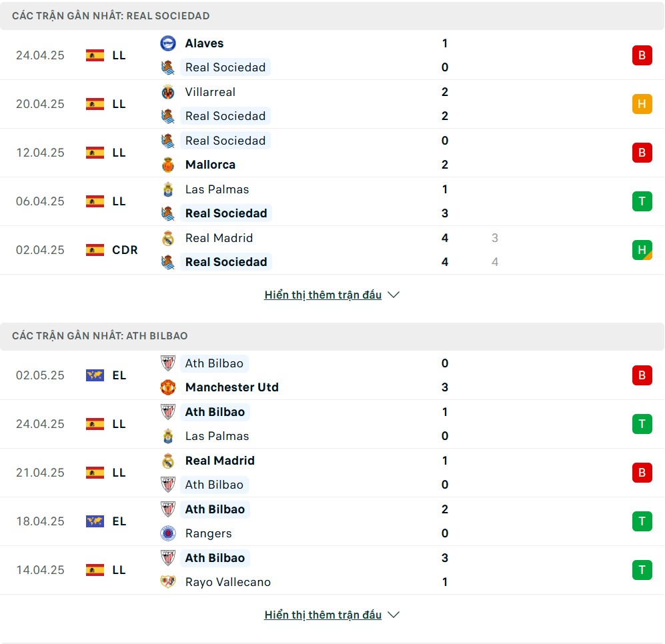Image resolution: width=665 pixels, height=644 pixels.
Task: Expand more Ath Bilbao matches chevron
Action: 394,615
